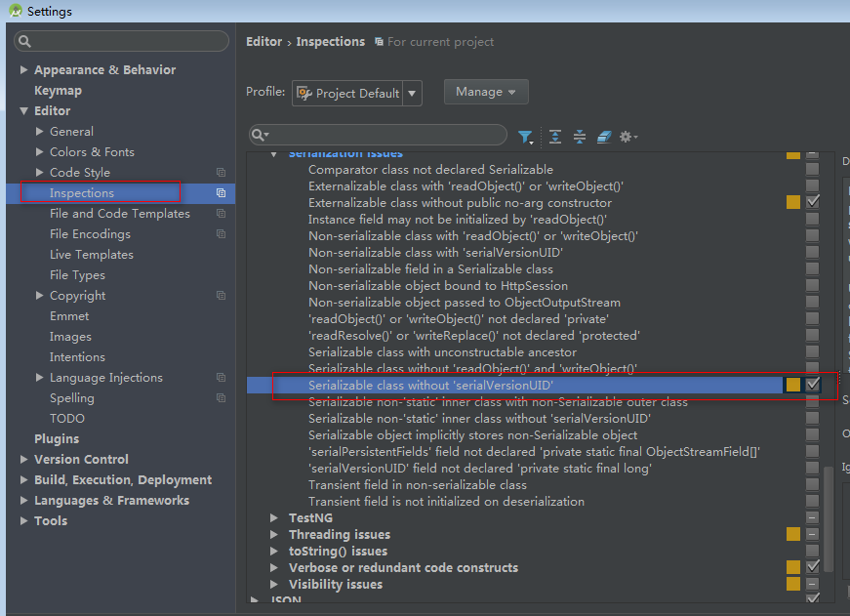The height and width of the screenshot is (616, 850).
Task: Uncheck Serializable class without 'serialVersionUID' checkbox
Action: [812, 385]
